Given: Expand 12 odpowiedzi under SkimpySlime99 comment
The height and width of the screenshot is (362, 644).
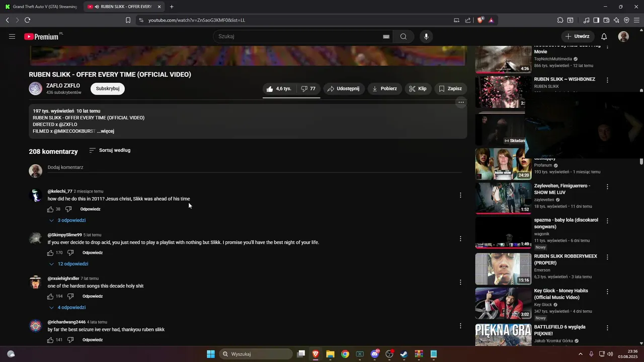Looking at the screenshot, I should point(68,264).
